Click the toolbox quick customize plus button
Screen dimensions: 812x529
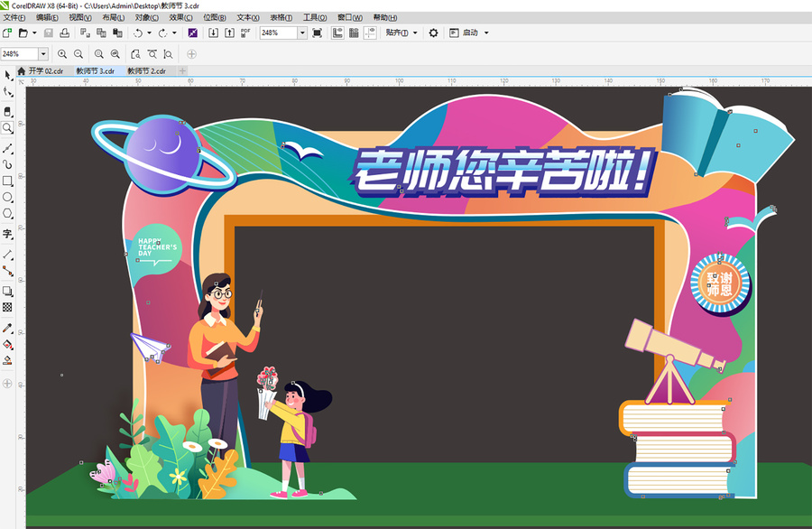point(7,384)
